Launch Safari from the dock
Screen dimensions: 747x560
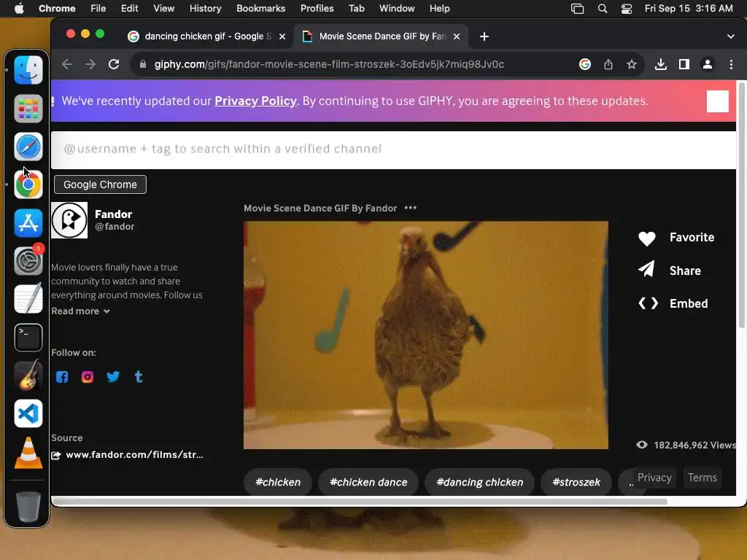point(28,147)
